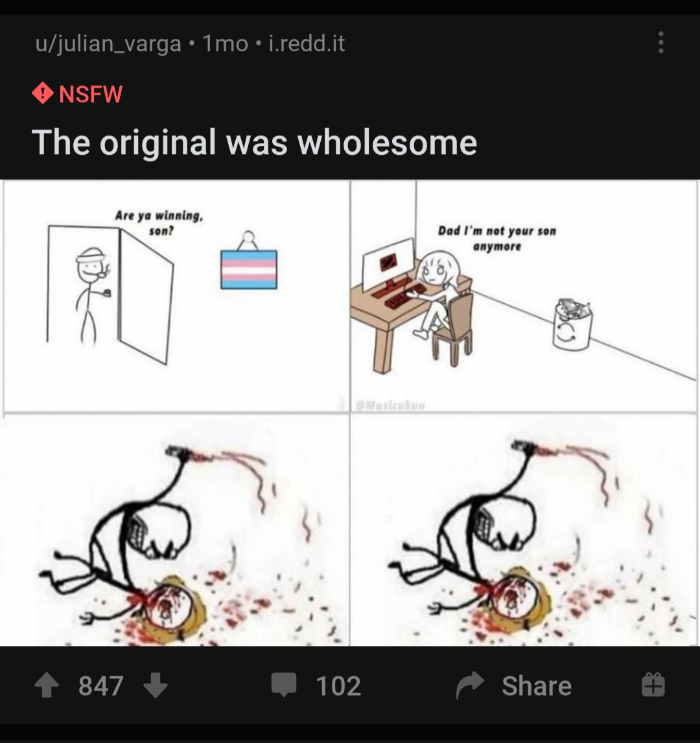The height and width of the screenshot is (743, 700).
Task: Click the Share label
Action: coord(537,685)
